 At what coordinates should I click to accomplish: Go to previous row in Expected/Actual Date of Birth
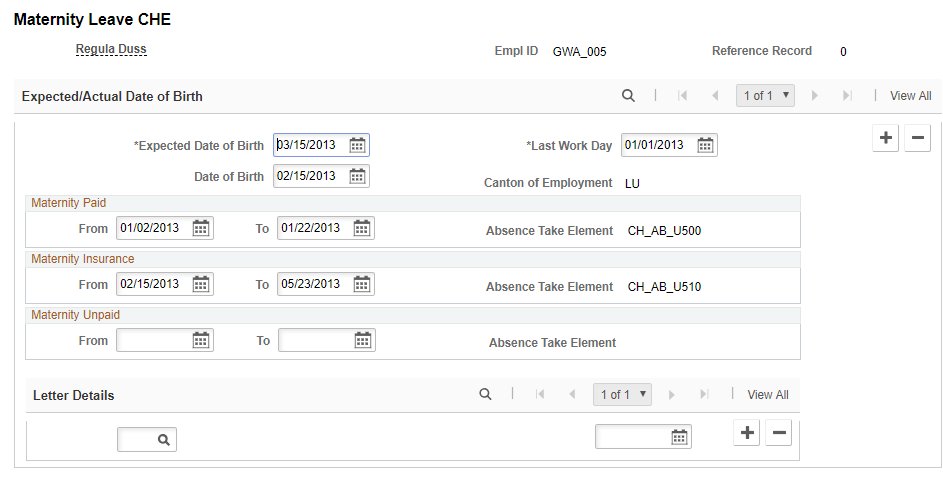[x=715, y=96]
